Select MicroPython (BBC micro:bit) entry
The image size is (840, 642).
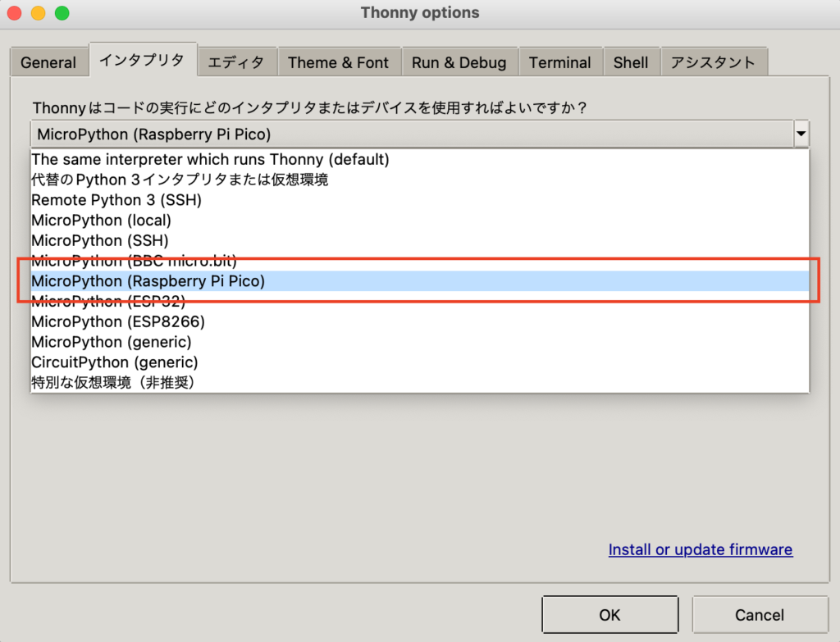pyautogui.click(x=419, y=261)
